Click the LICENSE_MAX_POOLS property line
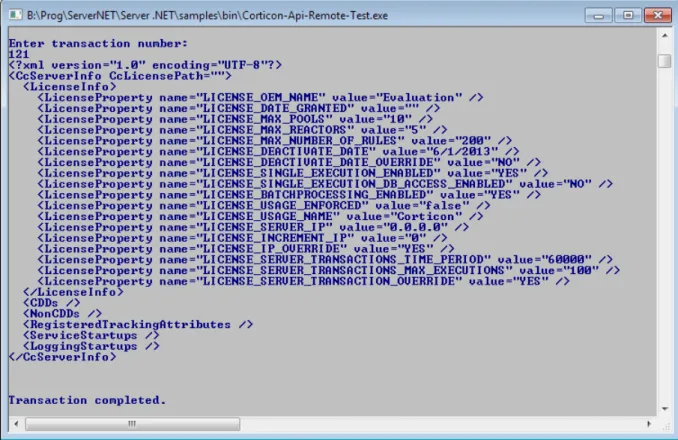This screenshot has width=678, height=440. [235, 119]
